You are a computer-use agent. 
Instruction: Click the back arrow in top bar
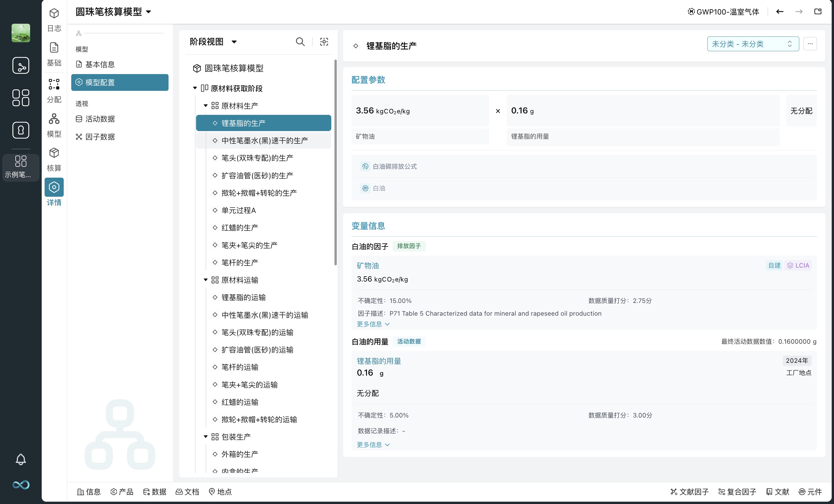tap(780, 12)
